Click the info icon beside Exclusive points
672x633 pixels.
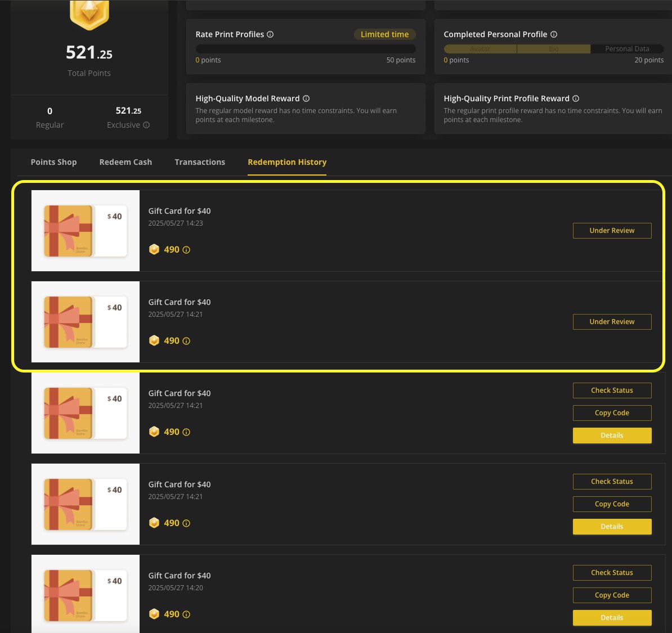tap(146, 125)
